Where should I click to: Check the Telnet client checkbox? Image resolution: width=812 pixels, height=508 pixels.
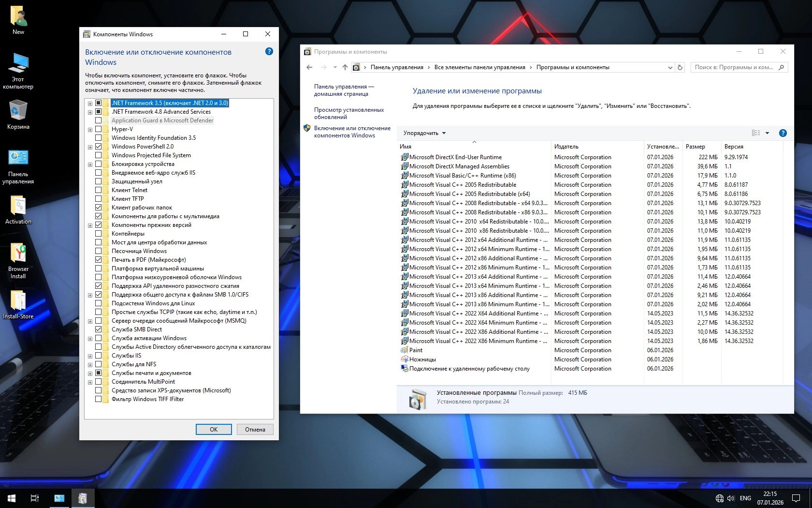click(x=99, y=190)
